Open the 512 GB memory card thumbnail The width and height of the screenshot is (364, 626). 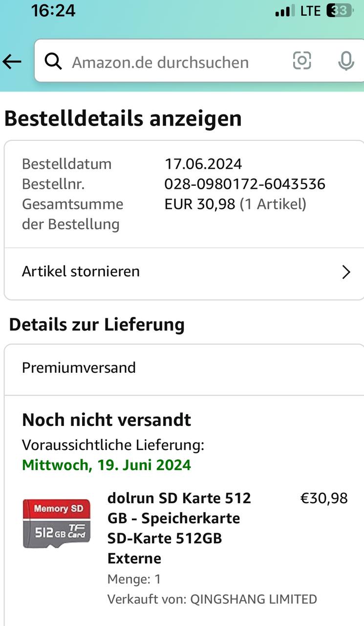pyautogui.click(x=57, y=523)
